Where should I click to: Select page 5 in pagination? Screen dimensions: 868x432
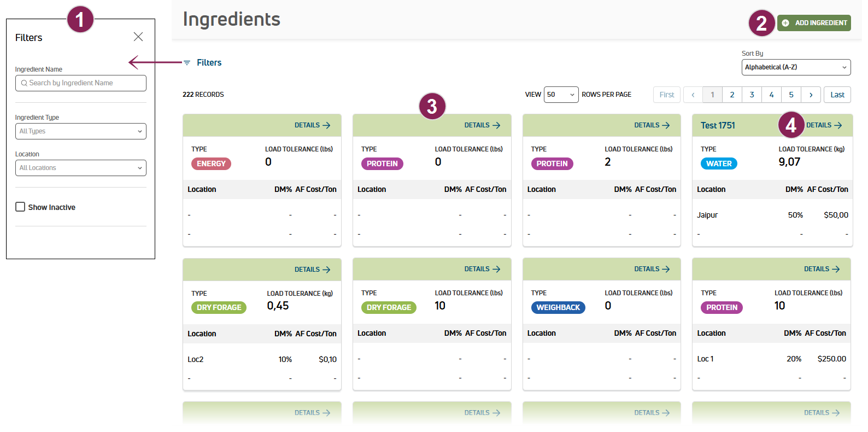click(791, 95)
